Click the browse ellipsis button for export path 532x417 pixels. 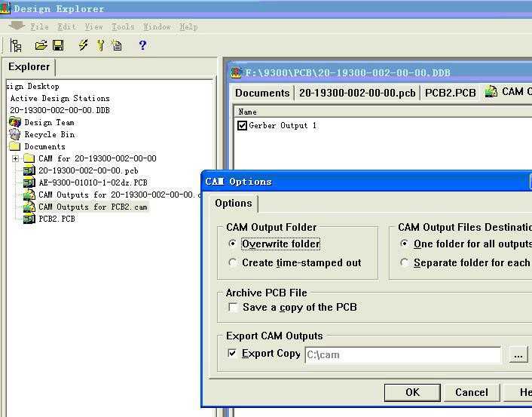coord(518,355)
